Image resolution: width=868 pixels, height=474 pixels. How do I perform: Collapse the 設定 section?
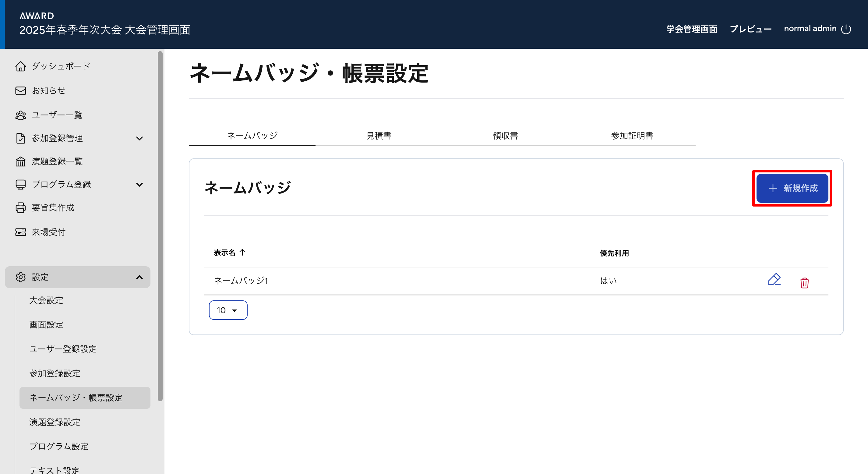139,277
